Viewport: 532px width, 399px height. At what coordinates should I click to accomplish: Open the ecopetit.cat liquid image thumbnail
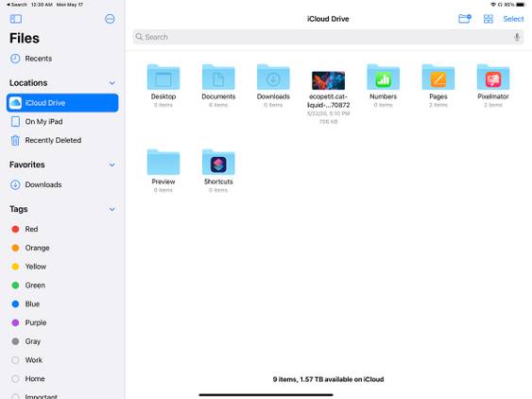point(328,80)
